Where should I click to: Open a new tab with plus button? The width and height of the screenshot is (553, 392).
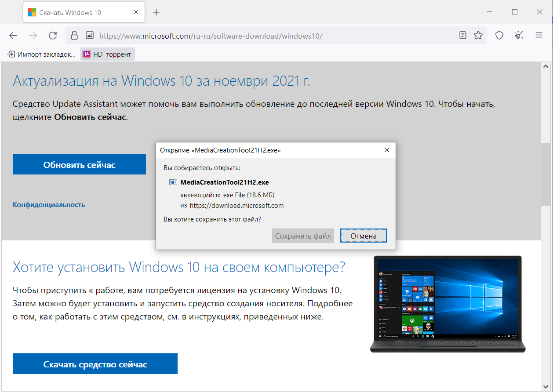pyautogui.click(x=156, y=12)
